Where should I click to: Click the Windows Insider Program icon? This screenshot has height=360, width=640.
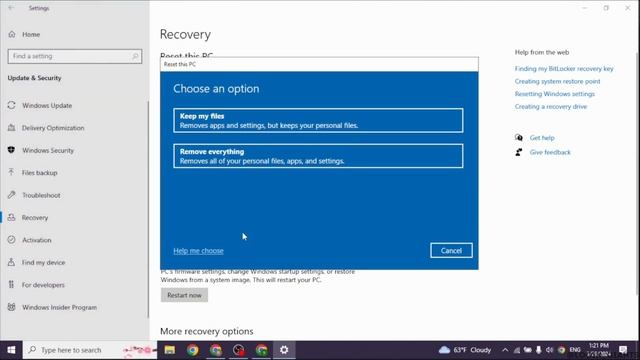click(x=11, y=307)
